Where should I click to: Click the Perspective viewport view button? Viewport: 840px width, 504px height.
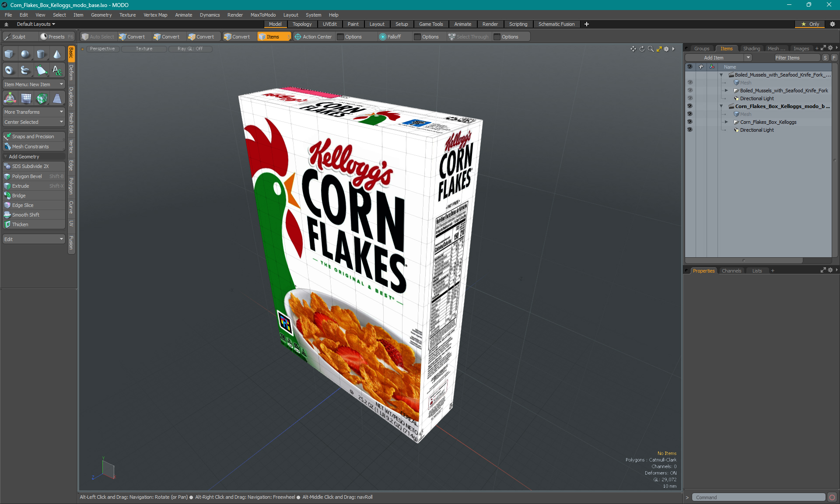pos(102,49)
